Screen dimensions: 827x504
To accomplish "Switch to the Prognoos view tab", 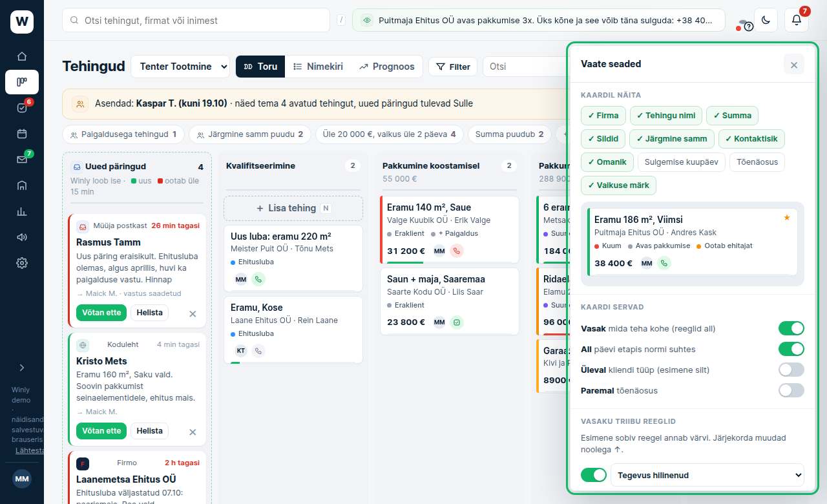I will 387,67.
